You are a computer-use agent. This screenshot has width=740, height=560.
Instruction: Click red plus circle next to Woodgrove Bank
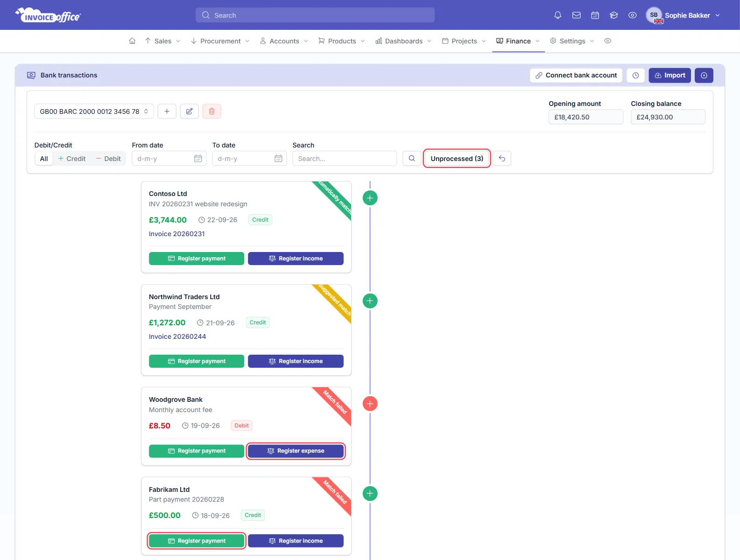(370, 404)
